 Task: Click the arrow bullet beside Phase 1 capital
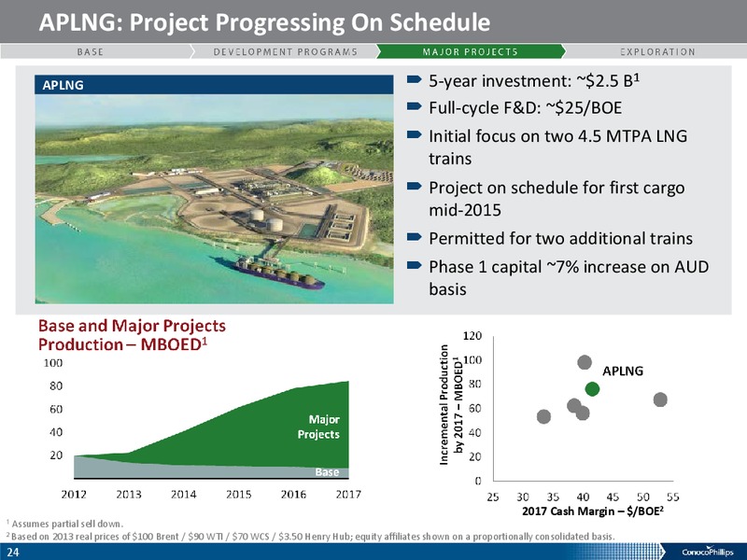click(414, 265)
